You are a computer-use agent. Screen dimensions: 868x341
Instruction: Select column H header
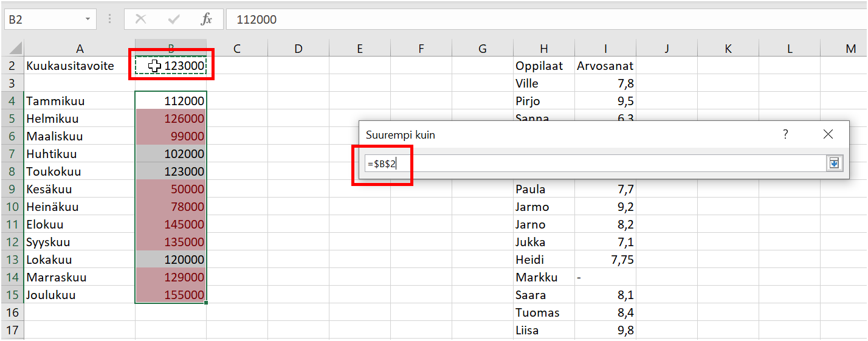coord(544,49)
